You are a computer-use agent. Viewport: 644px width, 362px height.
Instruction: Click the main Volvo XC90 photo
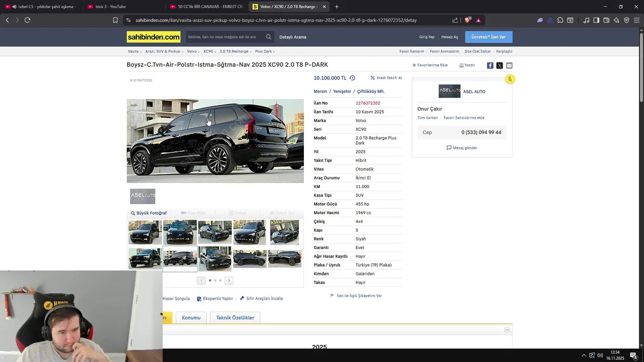point(215,141)
